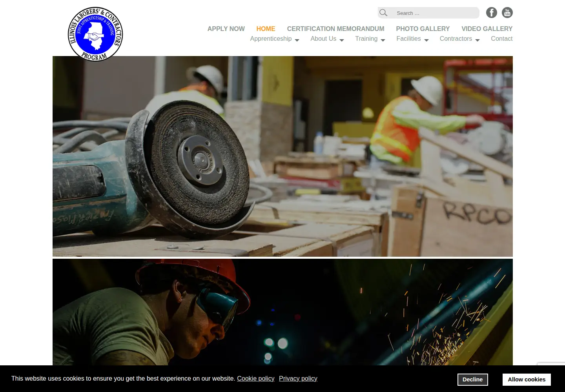Viewport: 565px width, 392px height.
Task: Open the Apply Now page
Action: click(226, 29)
